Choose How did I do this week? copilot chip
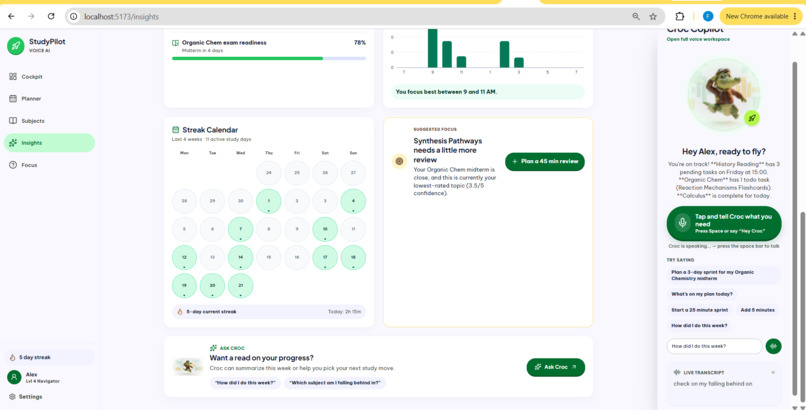 (699, 326)
